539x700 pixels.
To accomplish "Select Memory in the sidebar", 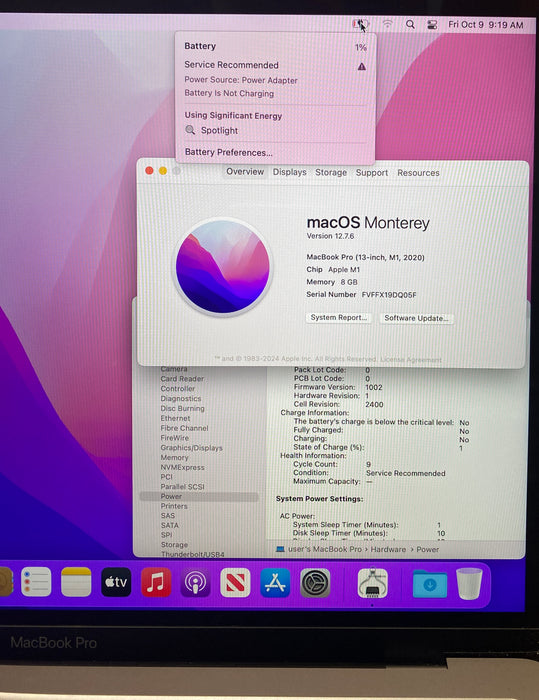I will (175, 457).
